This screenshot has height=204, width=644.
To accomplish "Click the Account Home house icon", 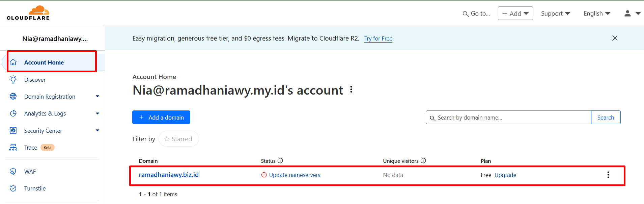I will 13,62.
